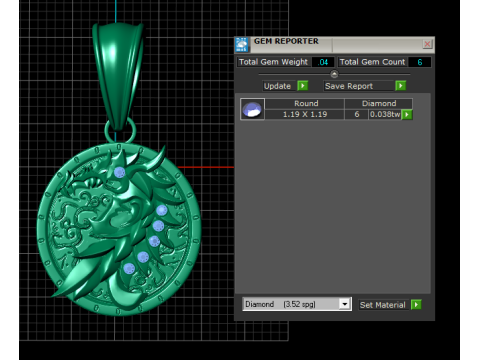The height and width of the screenshot is (360, 480).
Task: Click the "1.19 X 1.19" size cell
Action: pyautogui.click(x=305, y=114)
